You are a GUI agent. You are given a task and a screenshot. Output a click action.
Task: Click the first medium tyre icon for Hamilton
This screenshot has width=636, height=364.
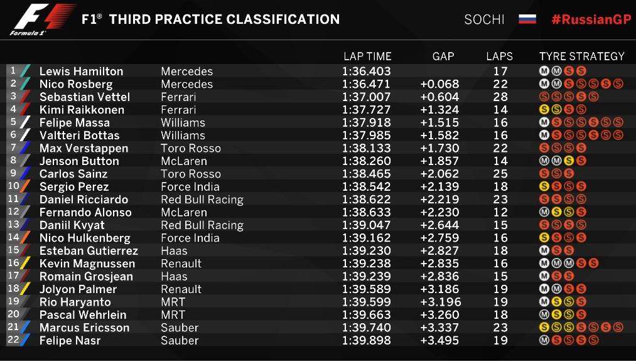tap(544, 72)
